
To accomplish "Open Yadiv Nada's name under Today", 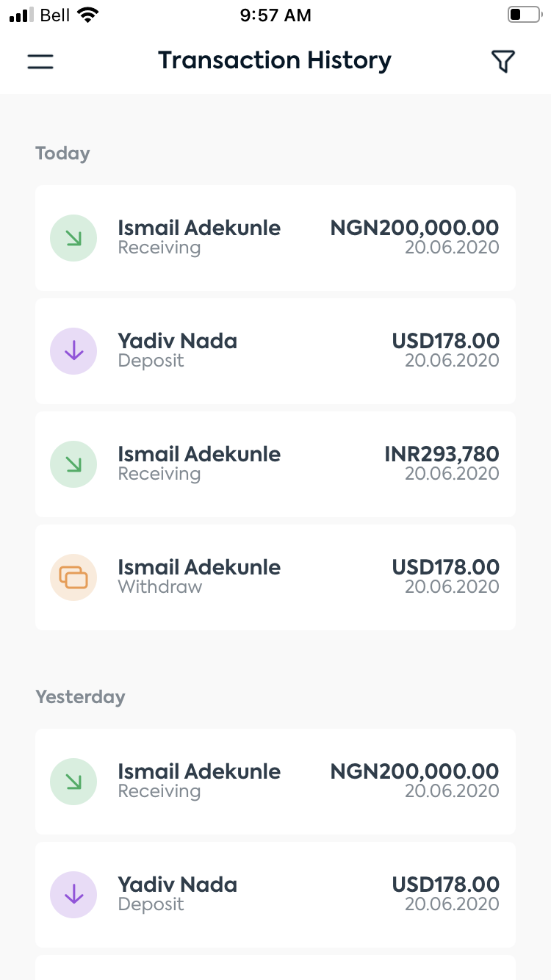I will (177, 341).
